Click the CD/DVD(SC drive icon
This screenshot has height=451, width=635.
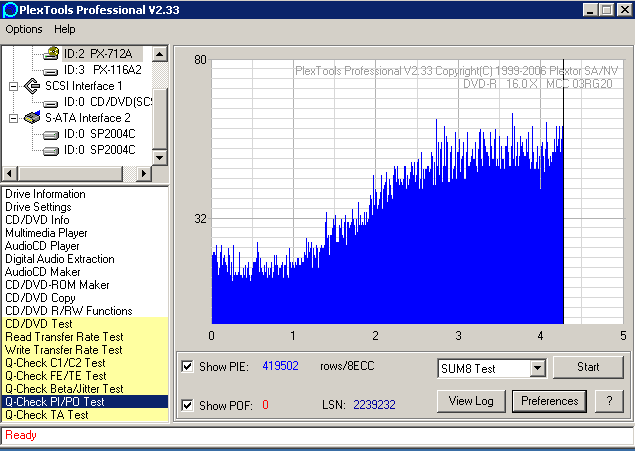coord(51,104)
